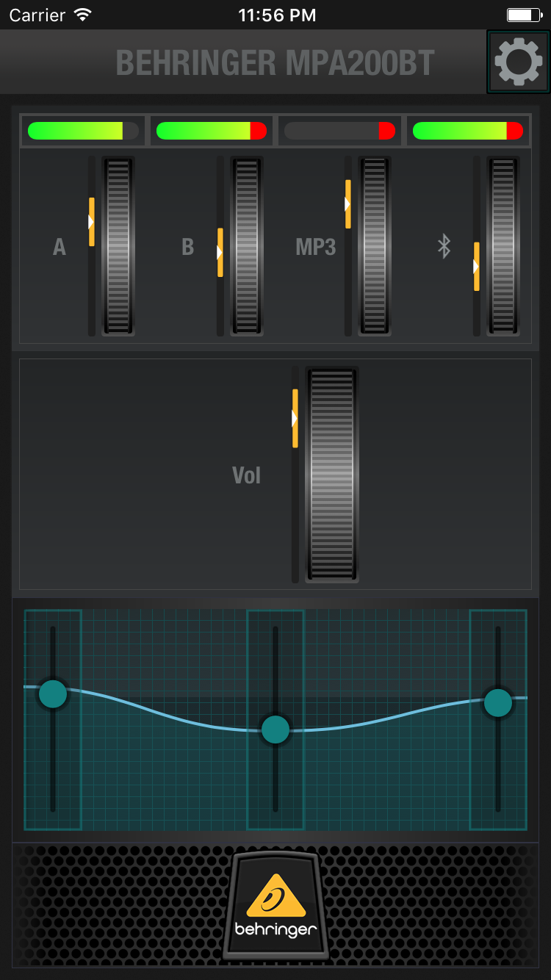The image size is (551, 980).
Task: Tap the channel A level meter
Action: pyautogui.click(x=83, y=131)
